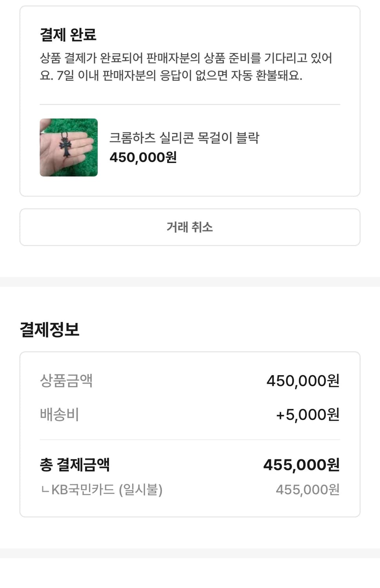Tap the KB국민카드 (일시불) payment method

107,490
